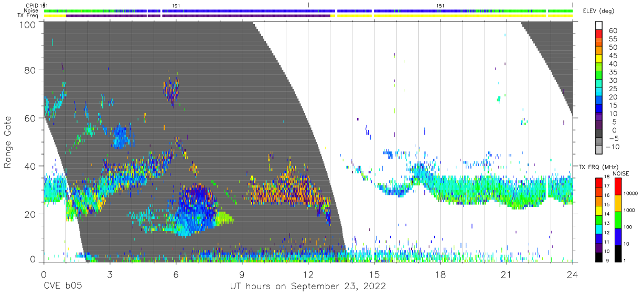Screen dimensions: 644x297
Task: Click the Range Gate axis tick label 40
Action: (x=31, y=166)
